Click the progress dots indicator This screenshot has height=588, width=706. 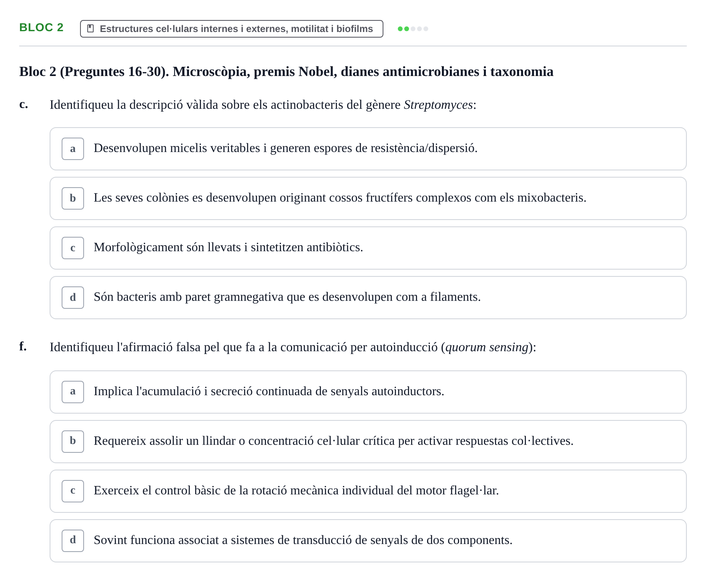click(413, 29)
